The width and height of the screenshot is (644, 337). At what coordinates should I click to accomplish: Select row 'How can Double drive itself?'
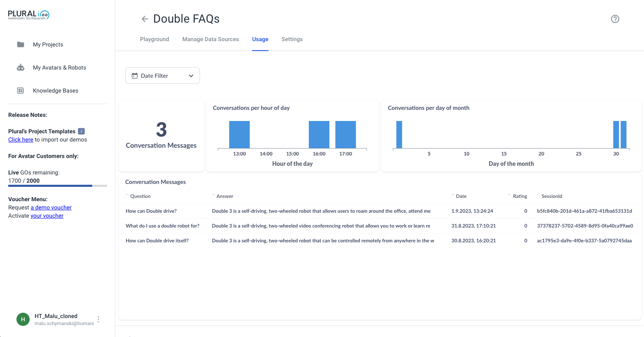pos(380,241)
